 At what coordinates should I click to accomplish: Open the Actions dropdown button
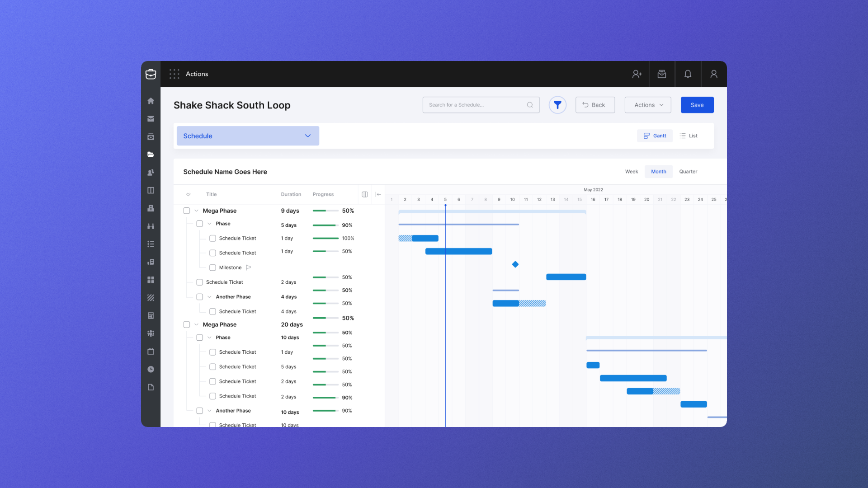647,104
